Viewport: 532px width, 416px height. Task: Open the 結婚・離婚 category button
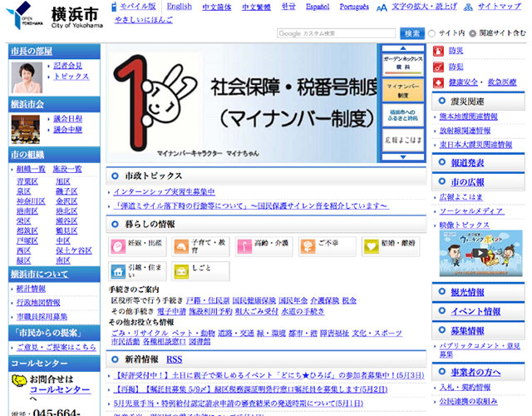[x=391, y=246]
